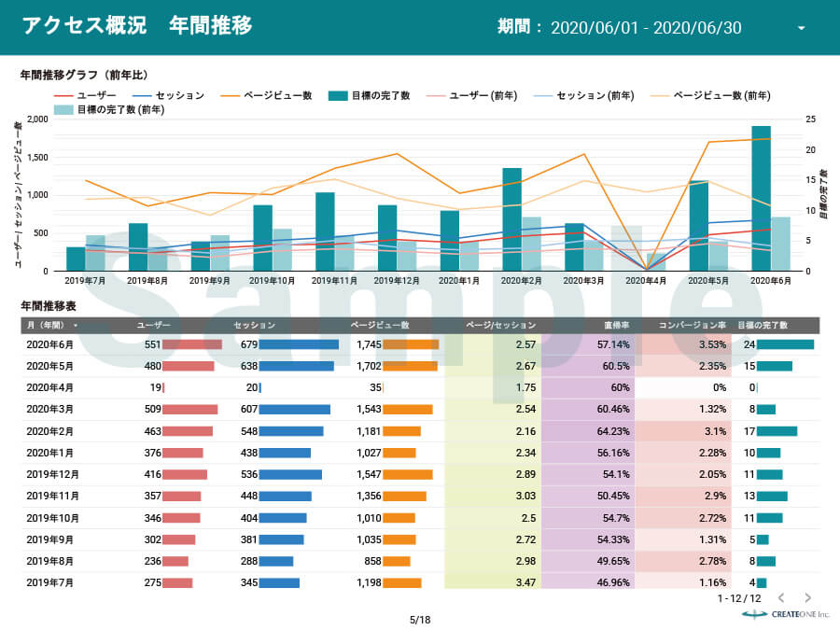
Task: Click the 2020/06/01 - 2020/06/30 period text
Action: click(646, 27)
